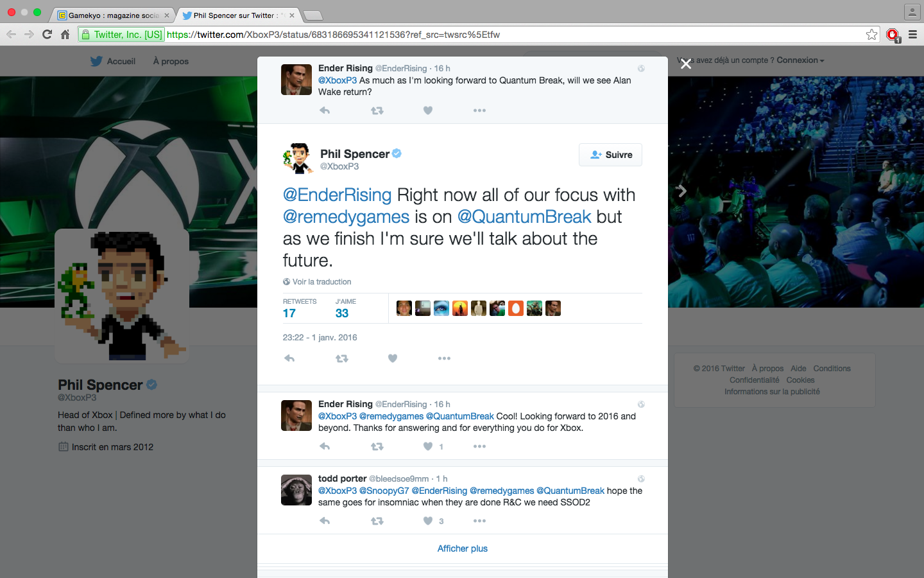
Task: Expand the Connexion dropdown
Action: pos(800,60)
